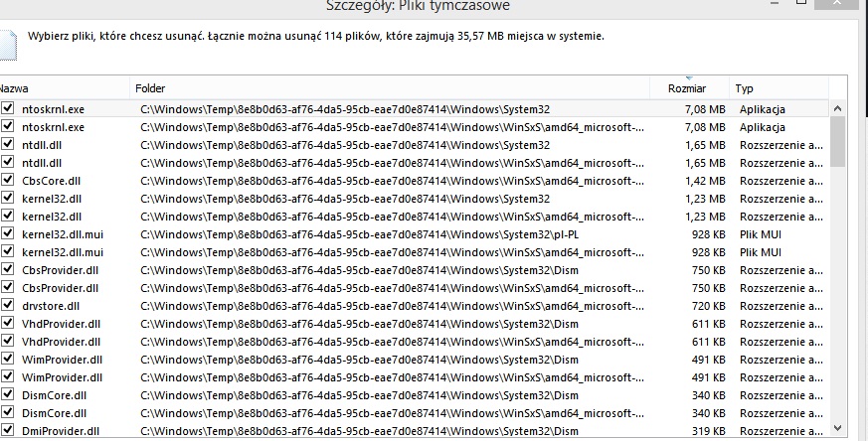Click the scrollbar up arrow

point(837,109)
